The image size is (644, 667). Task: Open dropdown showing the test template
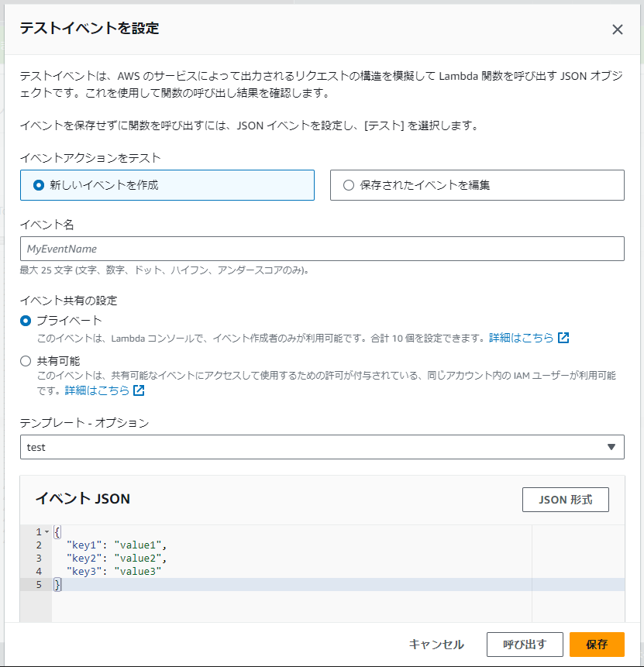(611, 447)
